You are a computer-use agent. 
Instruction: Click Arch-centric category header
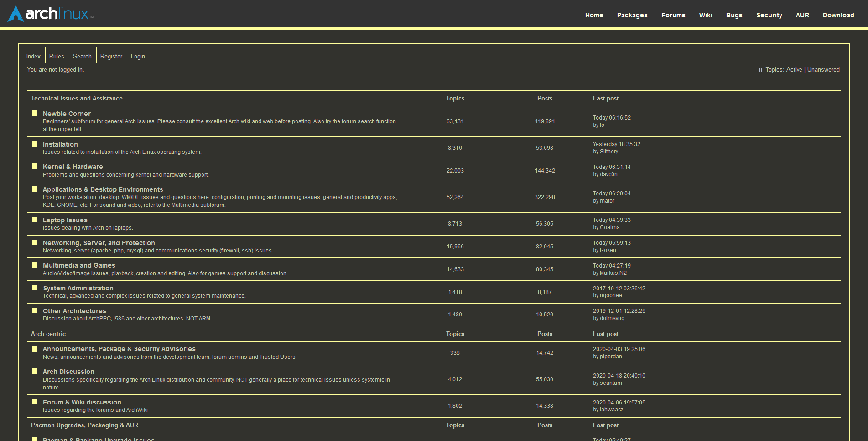(x=48, y=334)
